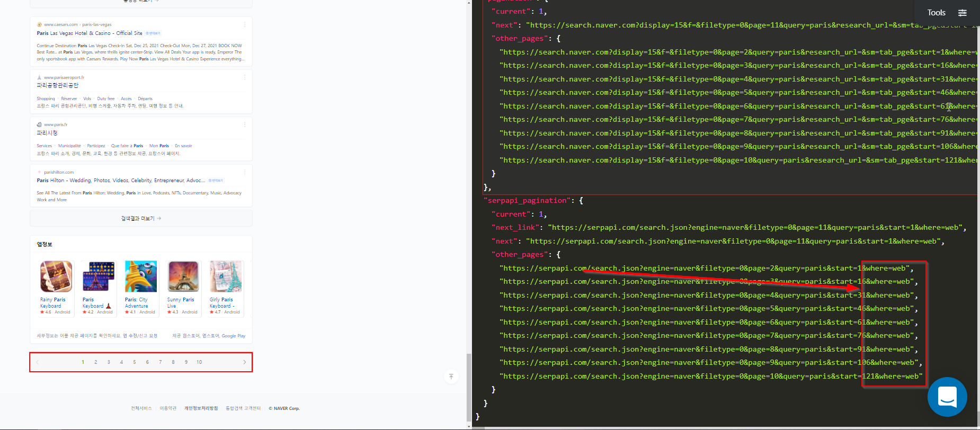Open the Participez sublink
980x430 pixels.
coord(96,146)
